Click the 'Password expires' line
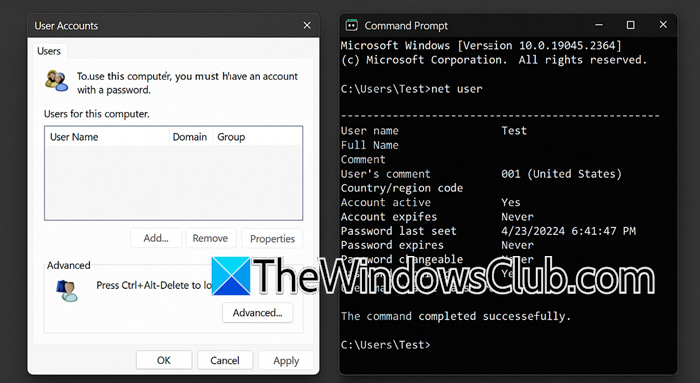Viewport: 700px width, 383px height. coord(392,245)
